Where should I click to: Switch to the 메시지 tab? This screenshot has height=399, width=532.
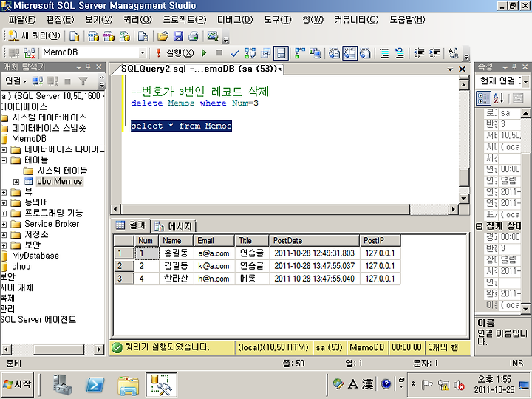coord(174,226)
